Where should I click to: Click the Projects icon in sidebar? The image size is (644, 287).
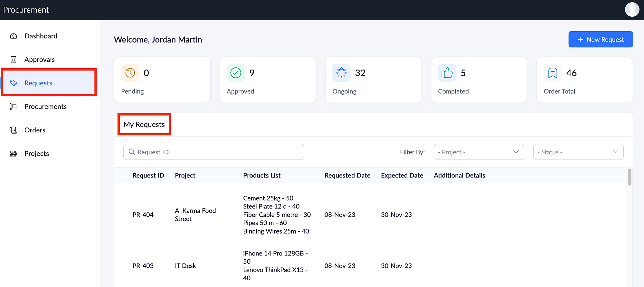point(14,154)
